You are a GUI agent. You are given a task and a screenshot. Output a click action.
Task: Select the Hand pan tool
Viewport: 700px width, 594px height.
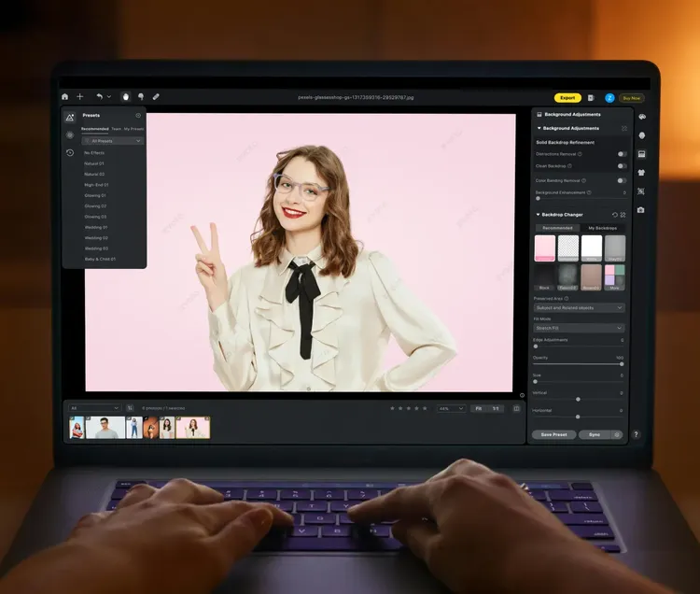click(126, 96)
